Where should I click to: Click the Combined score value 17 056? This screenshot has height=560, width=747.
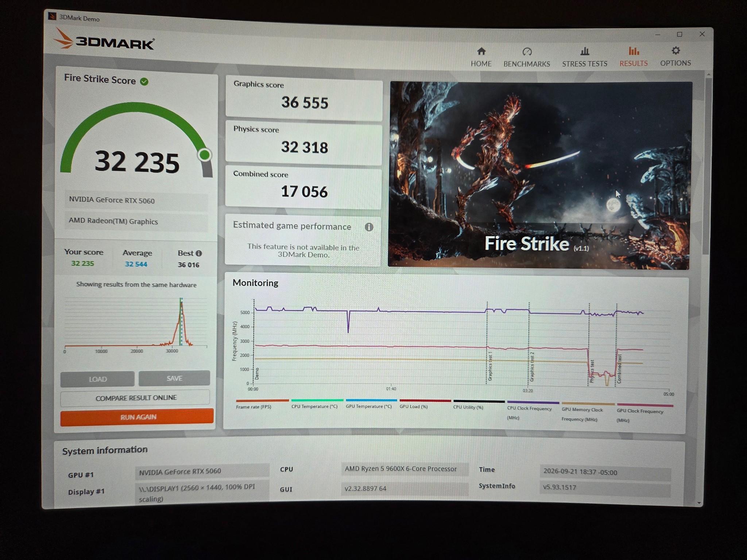point(304,192)
